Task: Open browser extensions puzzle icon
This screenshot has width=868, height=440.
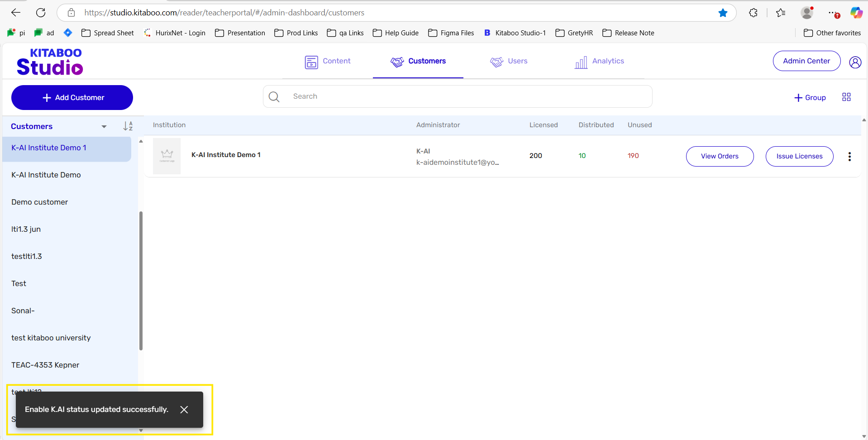Action: 753,13
